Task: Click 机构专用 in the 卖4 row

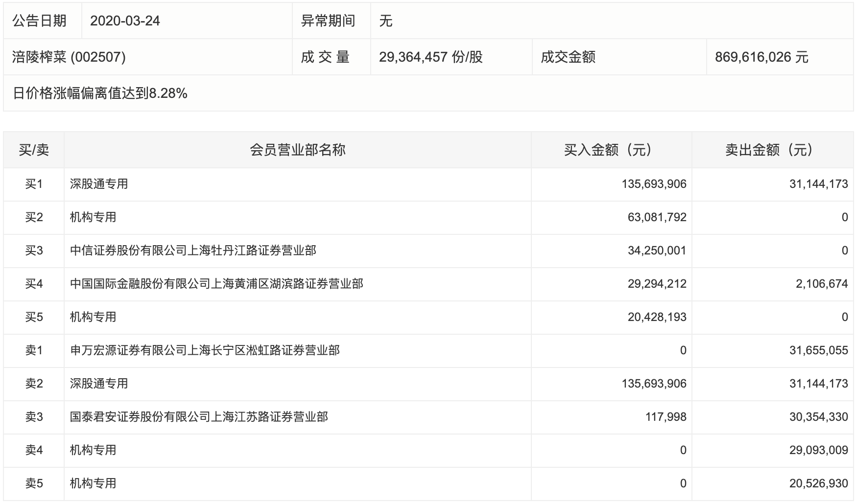Action: coord(93,450)
